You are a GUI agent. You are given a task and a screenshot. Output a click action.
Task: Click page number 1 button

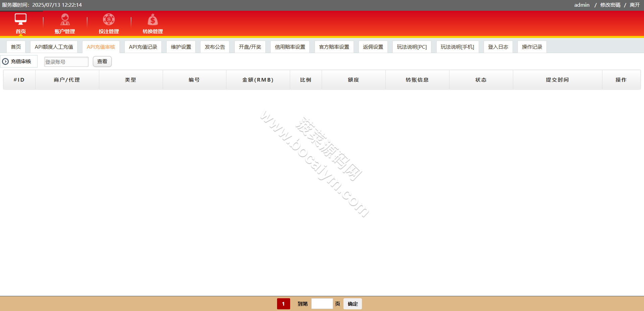pyautogui.click(x=283, y=304)
